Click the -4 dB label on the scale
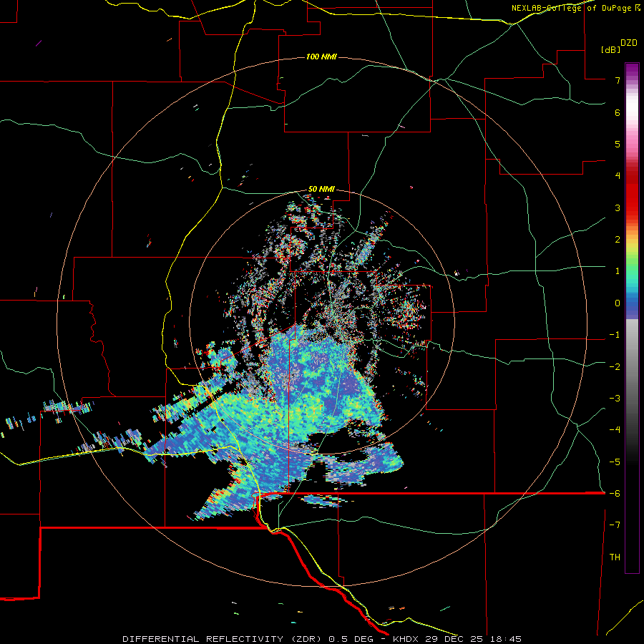Image resolution: width=644 pixels, height=644 pixels. (615, 429)
